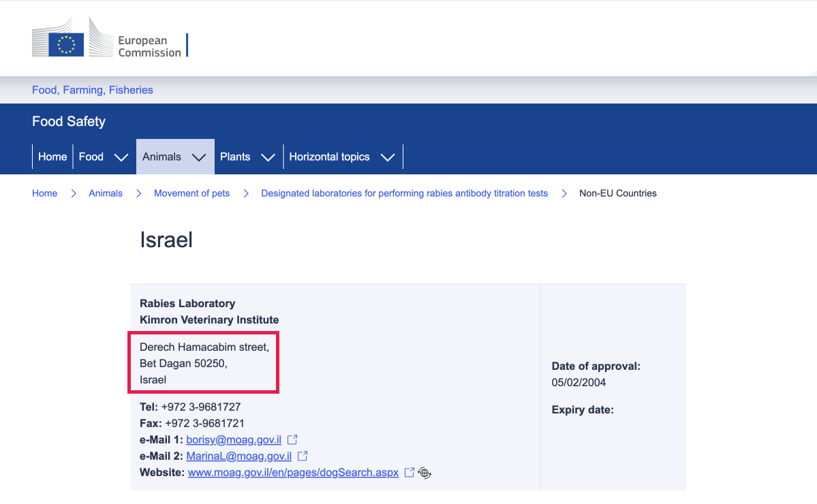Expand the Food menu chevron
Image resolution: width=817 pixels, height=504 pixels.
(121, 157)
